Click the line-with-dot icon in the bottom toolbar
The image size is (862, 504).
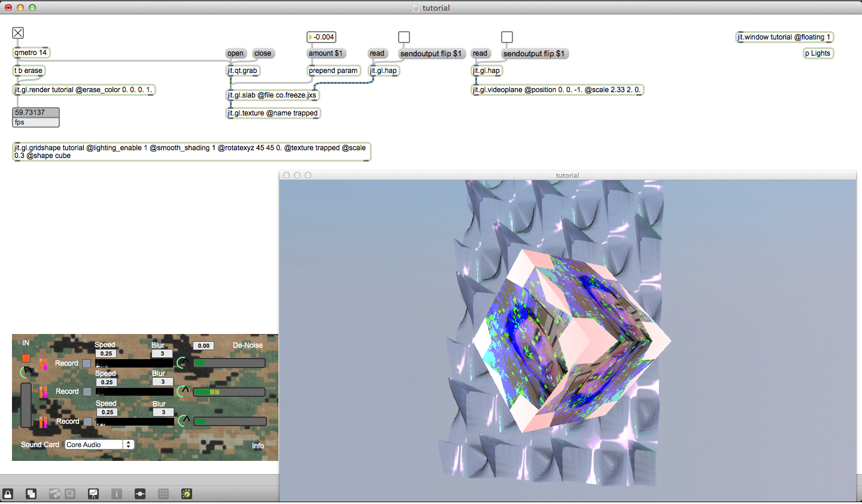pos(140,494)
